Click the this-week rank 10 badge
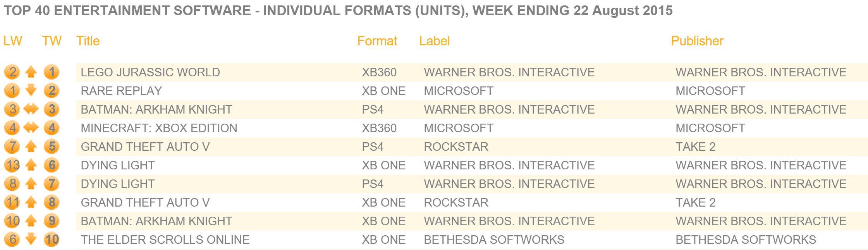This screenshot has width=868, height=250. tap(52, 240)
